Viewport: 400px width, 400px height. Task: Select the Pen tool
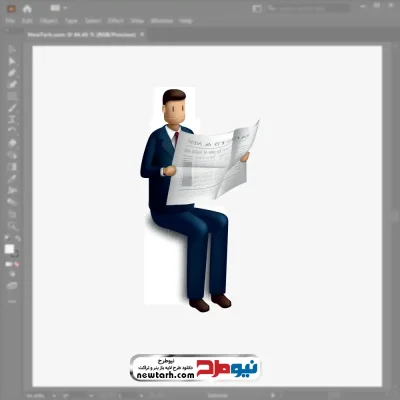(12, 73)
